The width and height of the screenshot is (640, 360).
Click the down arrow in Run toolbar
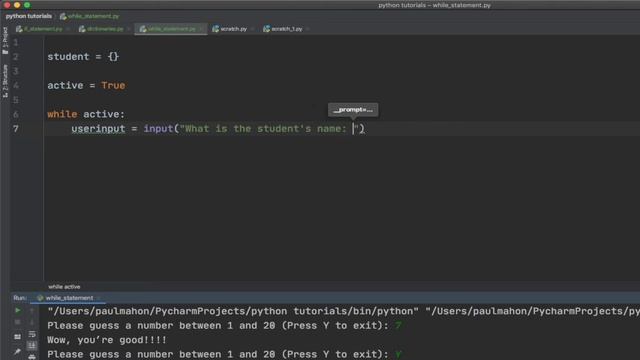coord(32,322)
